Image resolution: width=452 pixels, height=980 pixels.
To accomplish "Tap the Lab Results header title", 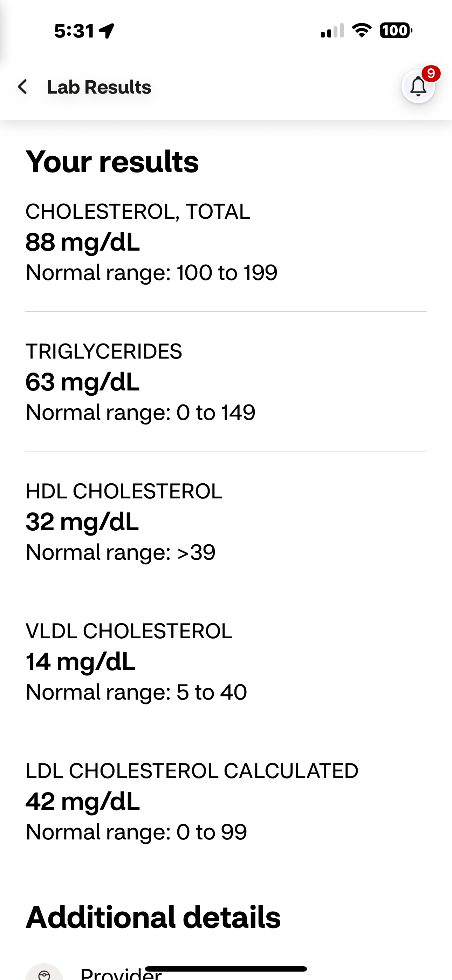I will [99, 87].
